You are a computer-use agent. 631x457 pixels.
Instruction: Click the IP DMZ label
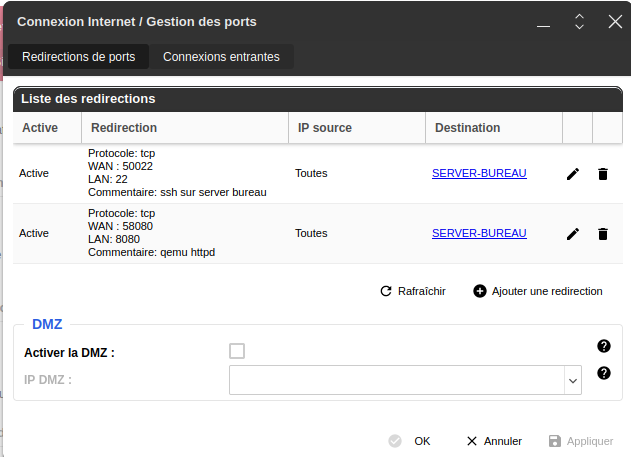click(48, 380)
